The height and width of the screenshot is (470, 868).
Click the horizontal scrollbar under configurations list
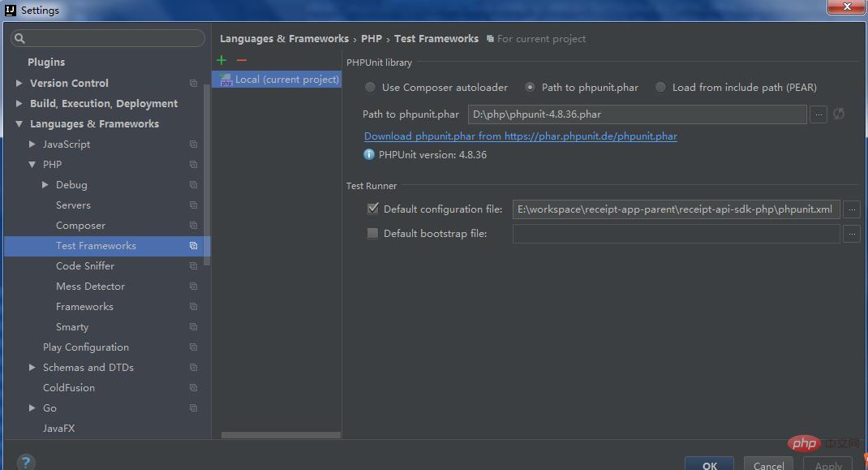pyautogui.click(x=281, y=435)
